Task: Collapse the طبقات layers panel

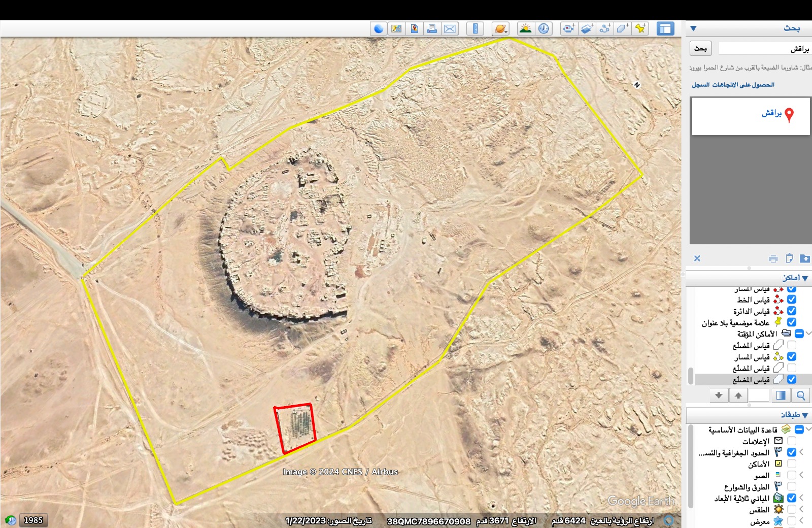Action: 805,415
